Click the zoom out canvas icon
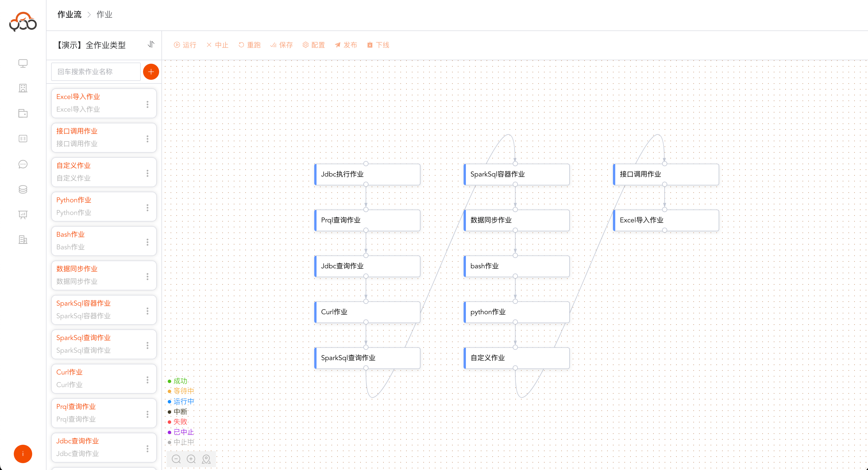 click(x=176, y=459)
